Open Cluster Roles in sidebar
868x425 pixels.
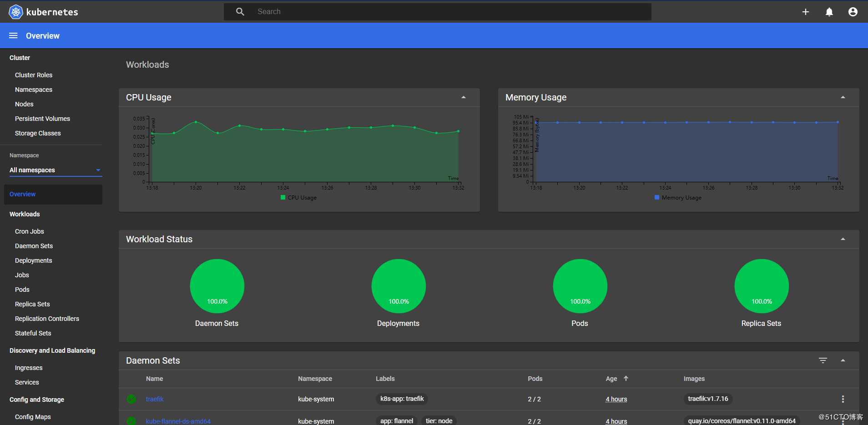34,75
